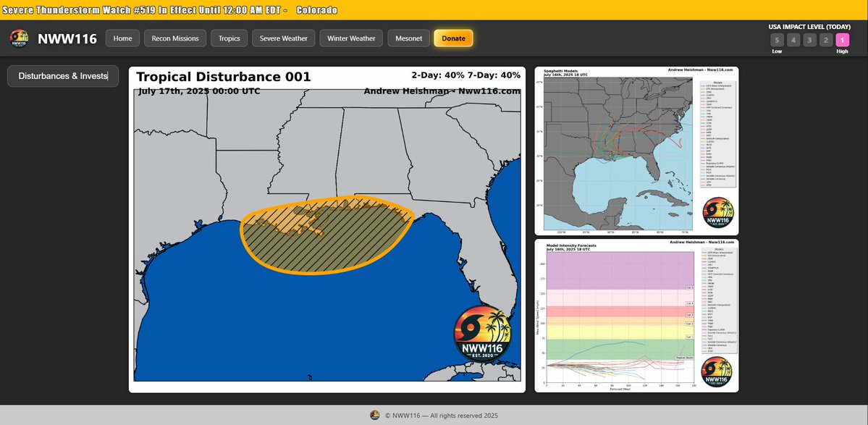Open the Mesonet section

coord(408,38)
